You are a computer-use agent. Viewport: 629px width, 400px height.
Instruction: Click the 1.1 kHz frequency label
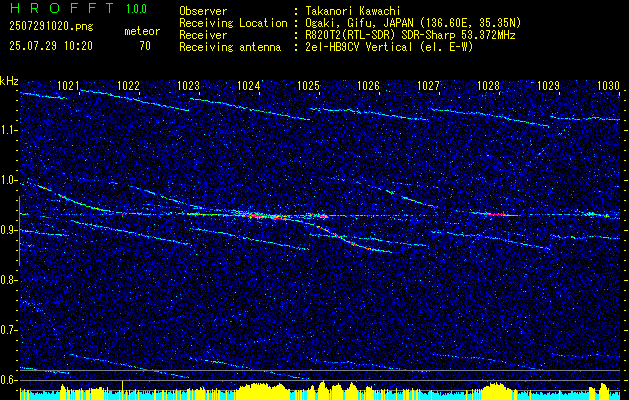click(x=8, y=131)
